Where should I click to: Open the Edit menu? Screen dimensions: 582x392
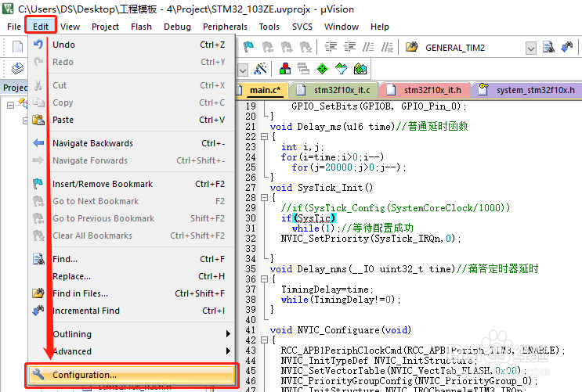tap(41, 27)
